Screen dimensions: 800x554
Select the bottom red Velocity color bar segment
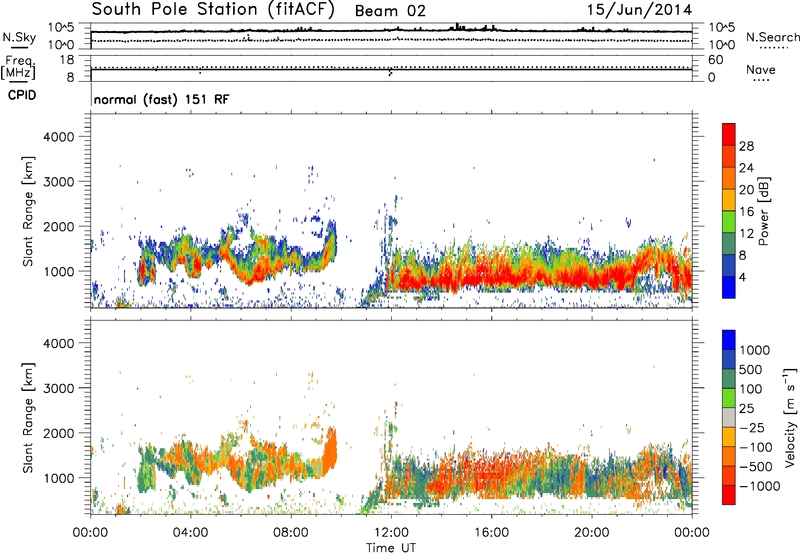point(729,495)
